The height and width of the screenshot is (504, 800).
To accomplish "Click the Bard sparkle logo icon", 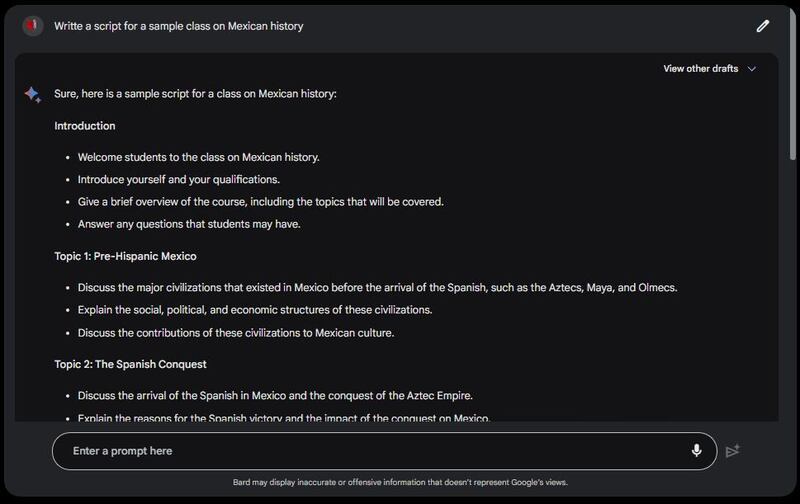I will [33, 94].
